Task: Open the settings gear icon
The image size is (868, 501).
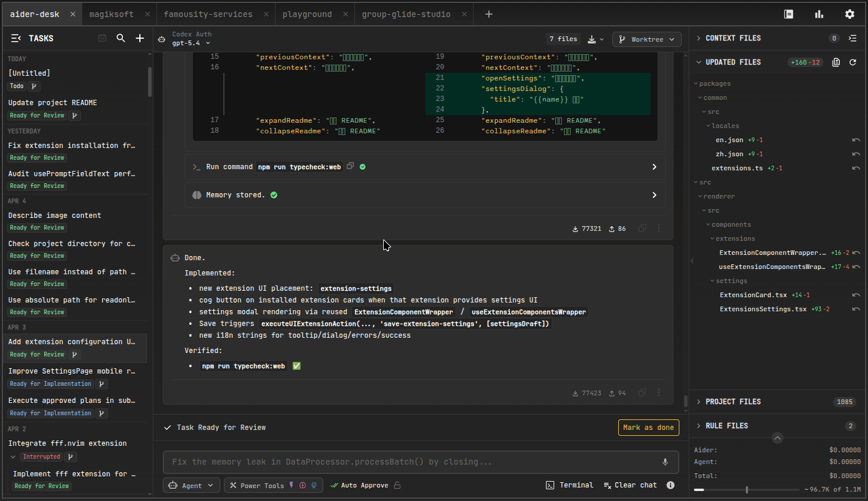Action: [850, 14]
